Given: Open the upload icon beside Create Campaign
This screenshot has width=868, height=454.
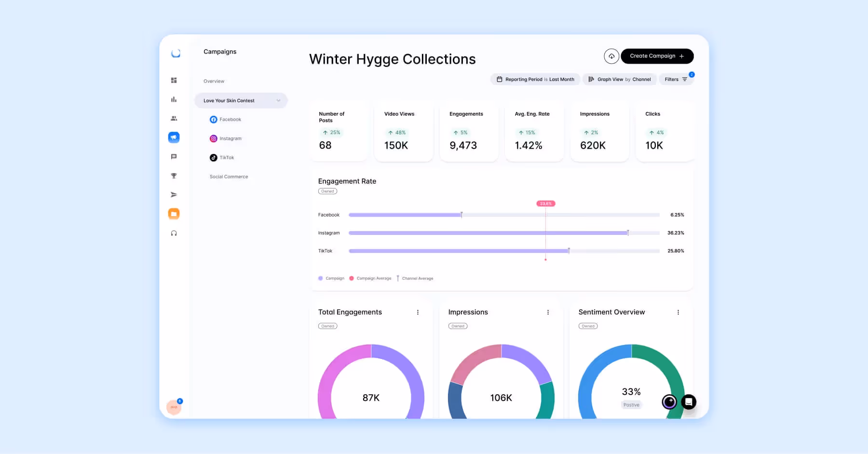Looking at the screenshot, I should click(611, 56).
